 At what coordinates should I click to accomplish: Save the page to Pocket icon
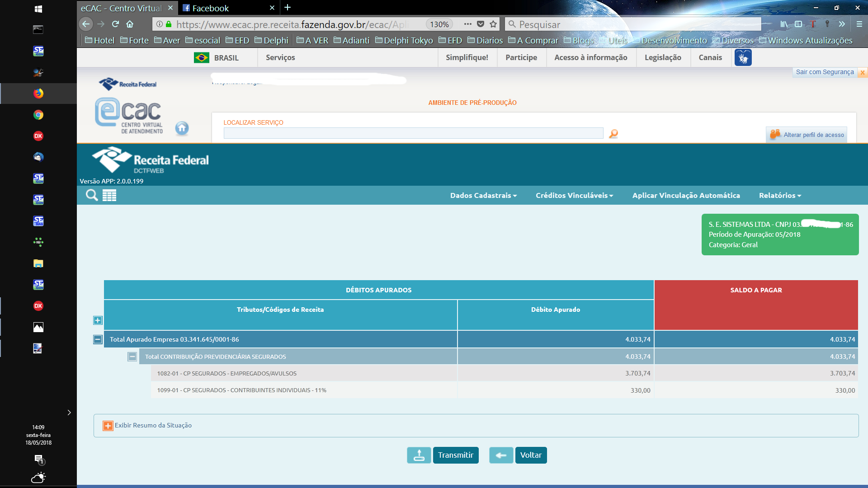click(481, 24)
